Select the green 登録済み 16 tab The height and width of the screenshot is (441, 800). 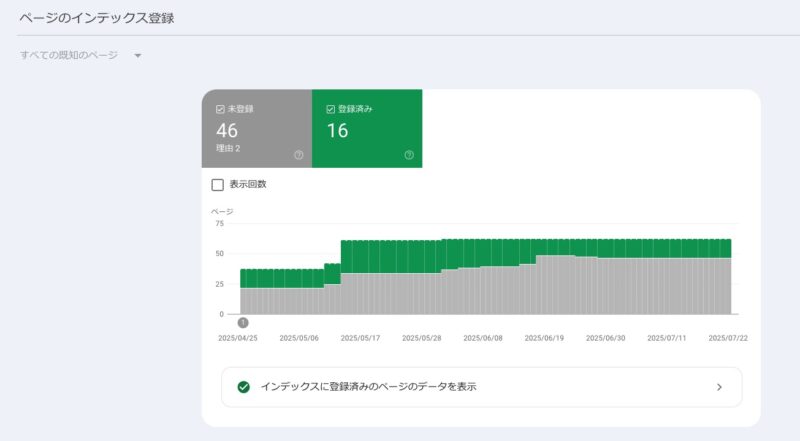coord(367,129)
